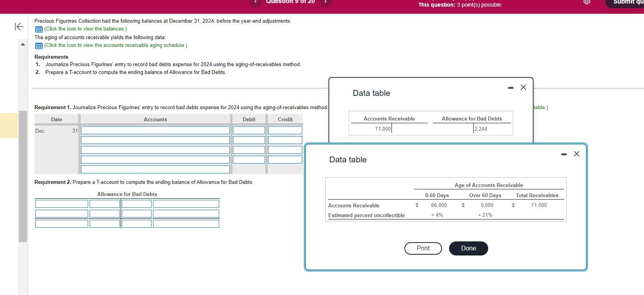Close the aging schedule Data table dialog
The width and height of the screenshot is (644, 295).
click(576, 154)
